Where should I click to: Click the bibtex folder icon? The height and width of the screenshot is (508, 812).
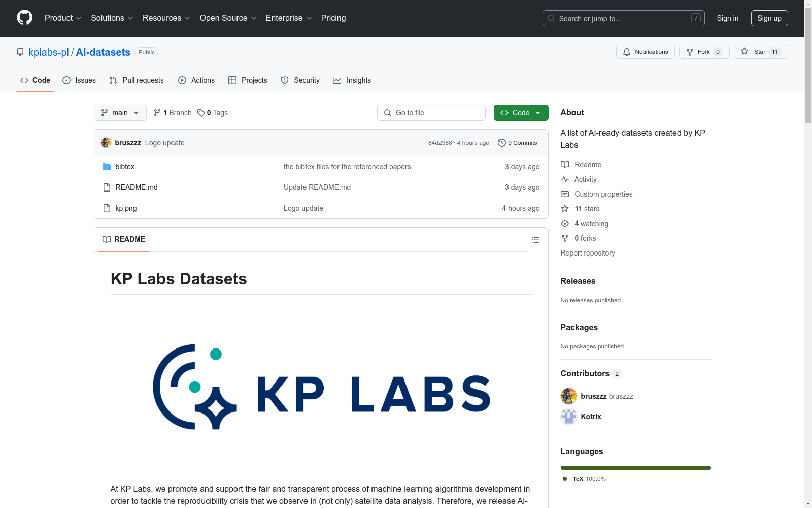107,167
